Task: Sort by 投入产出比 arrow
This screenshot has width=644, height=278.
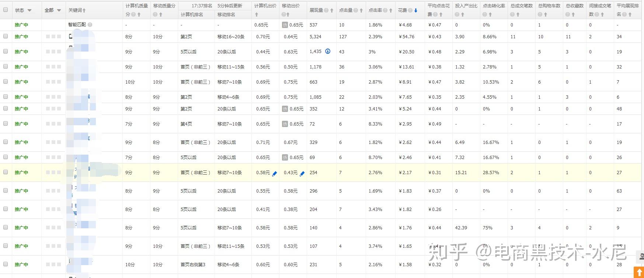Action: [463, 14]
